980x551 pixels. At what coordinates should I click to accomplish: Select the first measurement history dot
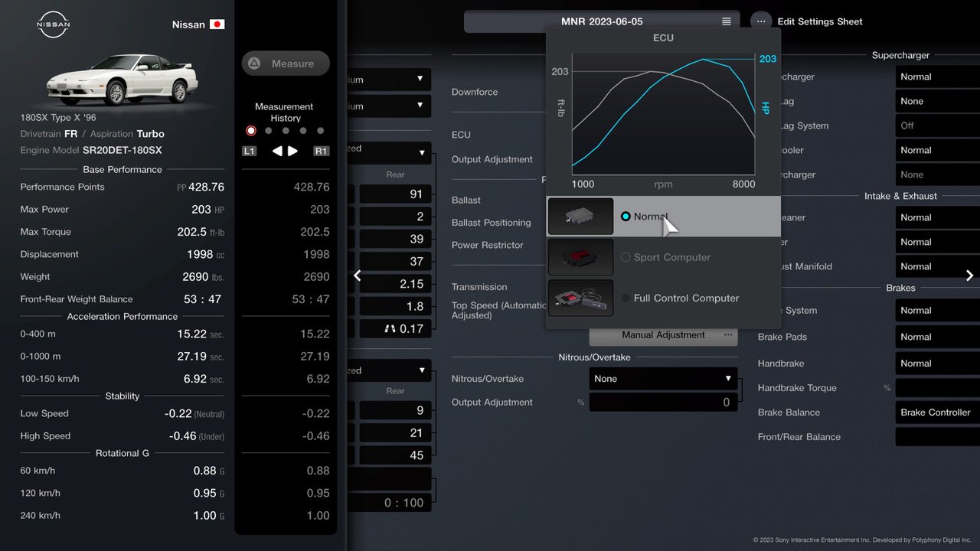point(250,131)
